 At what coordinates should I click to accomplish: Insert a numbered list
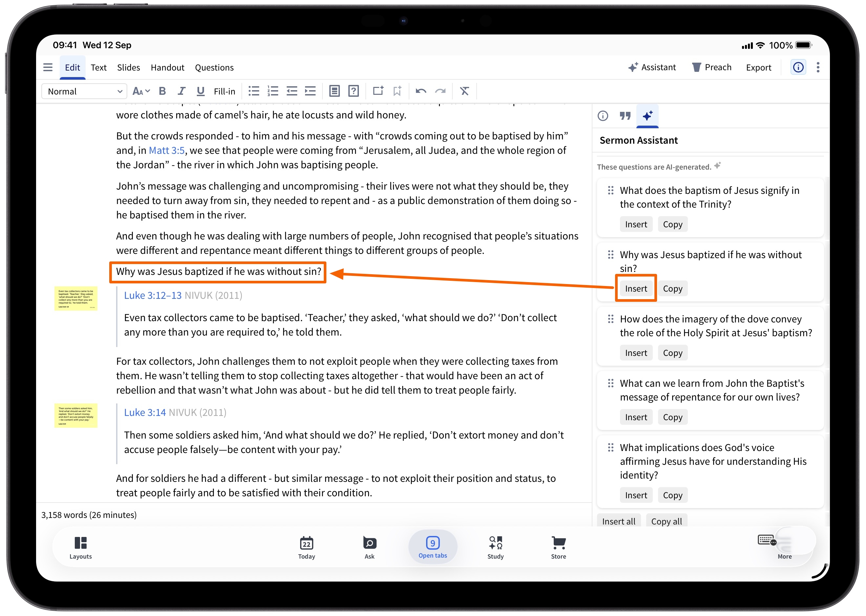pyautogui.click(x=273, y=91)
